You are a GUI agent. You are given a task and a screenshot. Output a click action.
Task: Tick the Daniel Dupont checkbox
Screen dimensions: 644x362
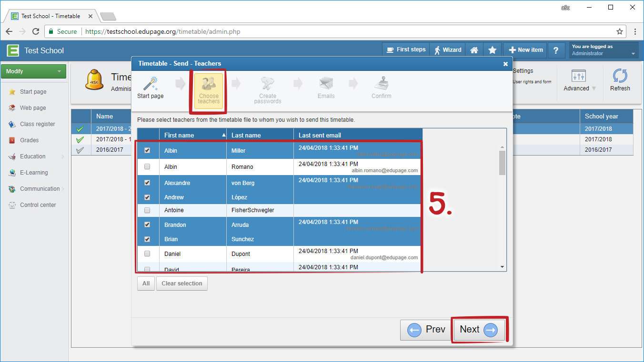147,254
